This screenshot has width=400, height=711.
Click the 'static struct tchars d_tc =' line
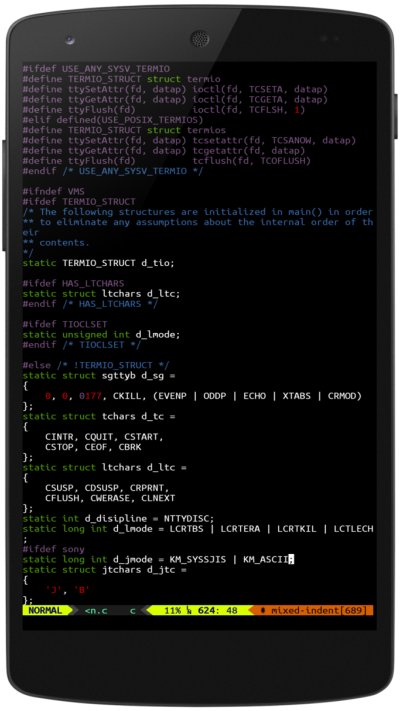[x=99, y=416]
